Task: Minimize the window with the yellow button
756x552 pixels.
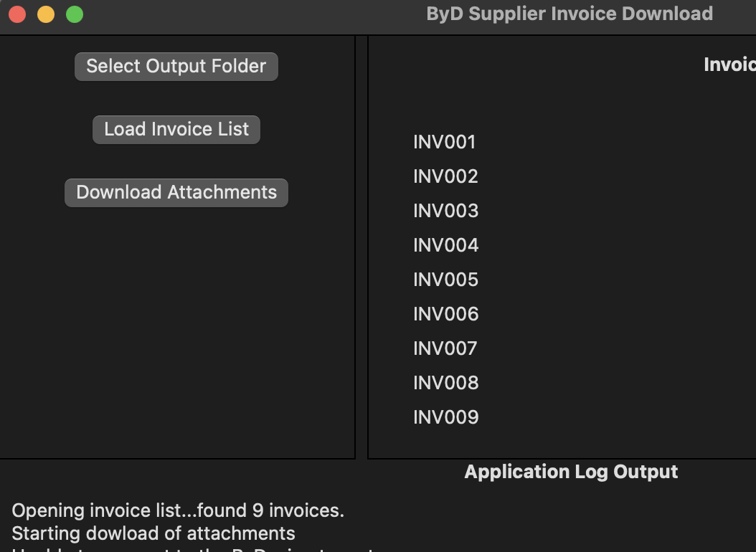Action: pyautogui.click(x=45, y=13)
